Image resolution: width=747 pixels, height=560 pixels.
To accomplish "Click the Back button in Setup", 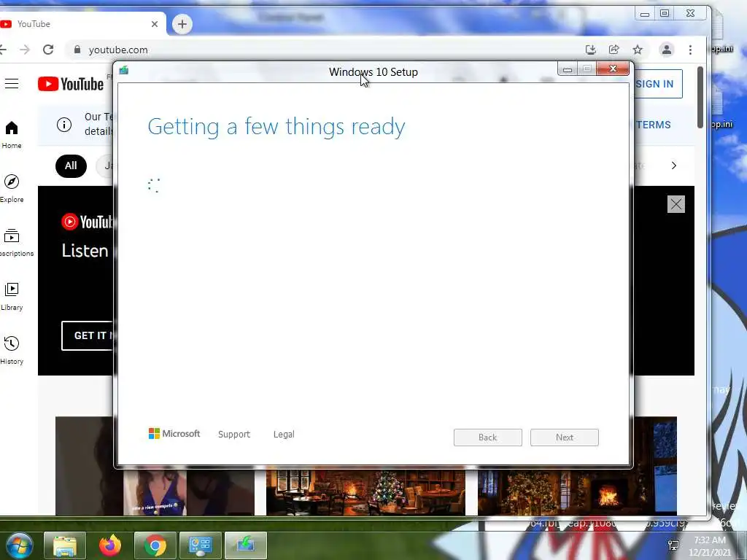I will pyautogui.click(x=488, y=437).
